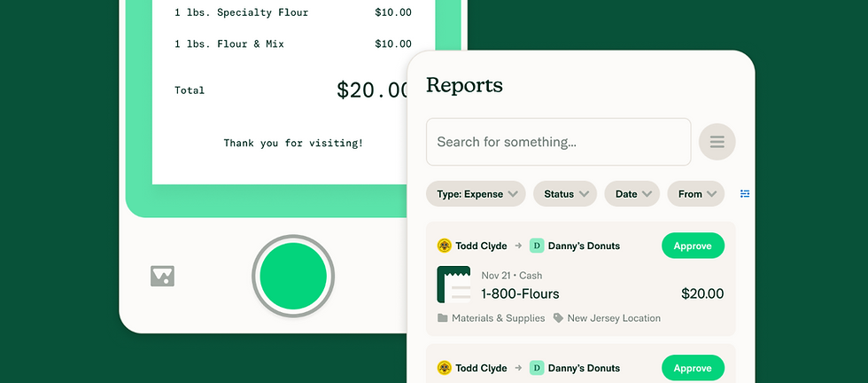Expand the Date filter dropdown

coord(632,194)
